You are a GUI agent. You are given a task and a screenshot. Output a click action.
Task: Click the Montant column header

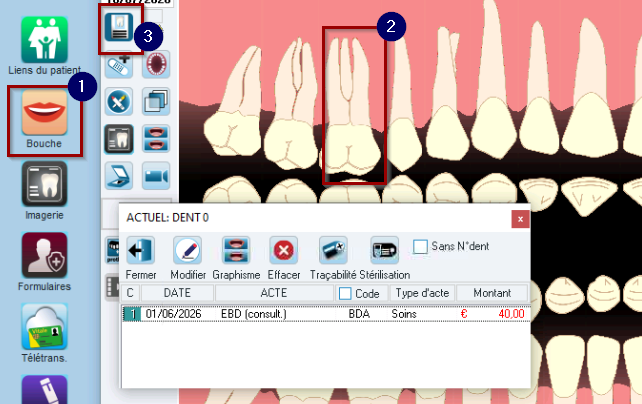pos(492,293)
